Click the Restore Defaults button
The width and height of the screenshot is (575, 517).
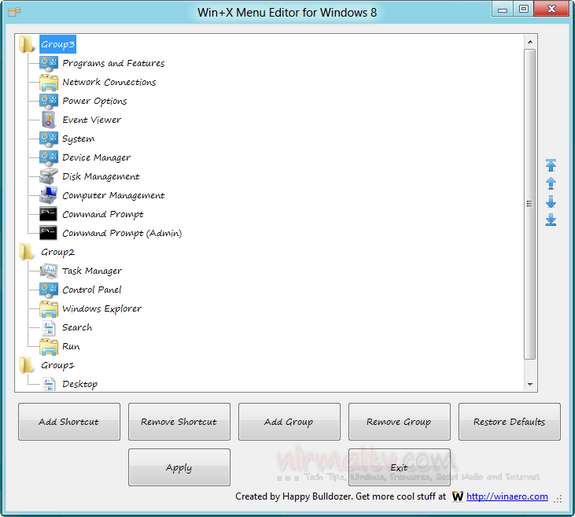(509, 422)
